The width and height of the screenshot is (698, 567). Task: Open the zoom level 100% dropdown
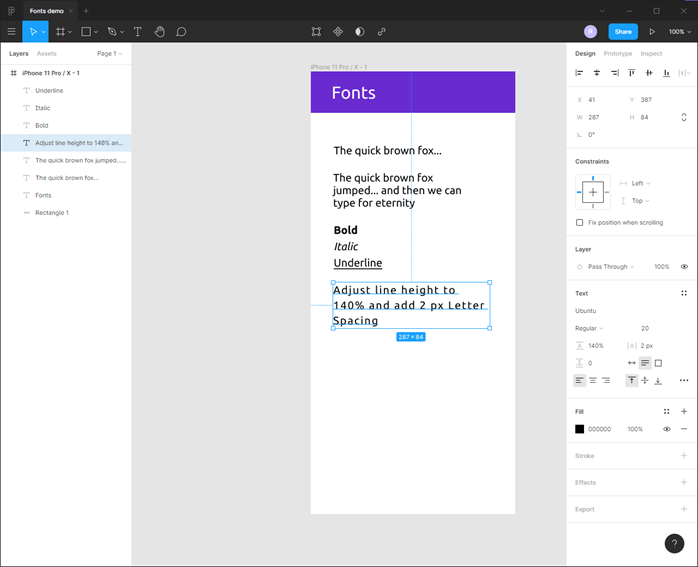point(679,32)
